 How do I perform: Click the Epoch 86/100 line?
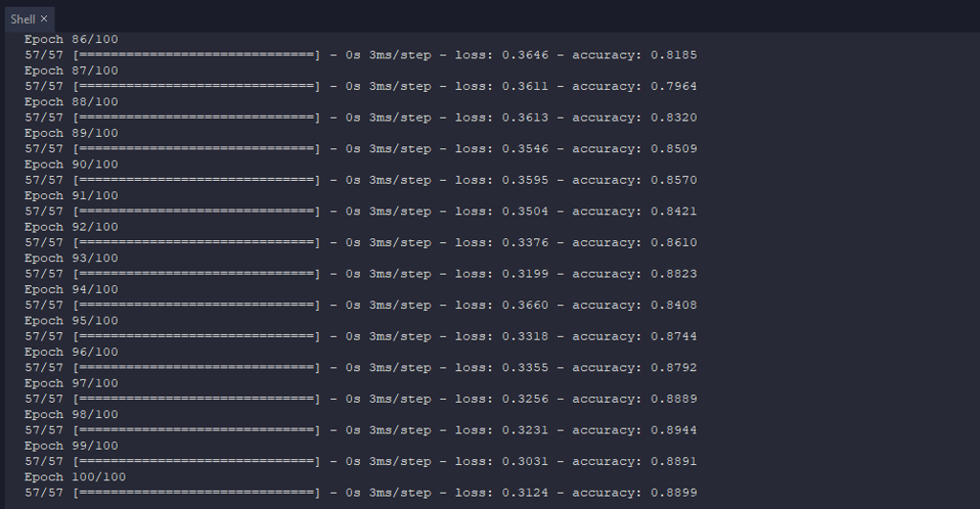[x=71, y=39]
